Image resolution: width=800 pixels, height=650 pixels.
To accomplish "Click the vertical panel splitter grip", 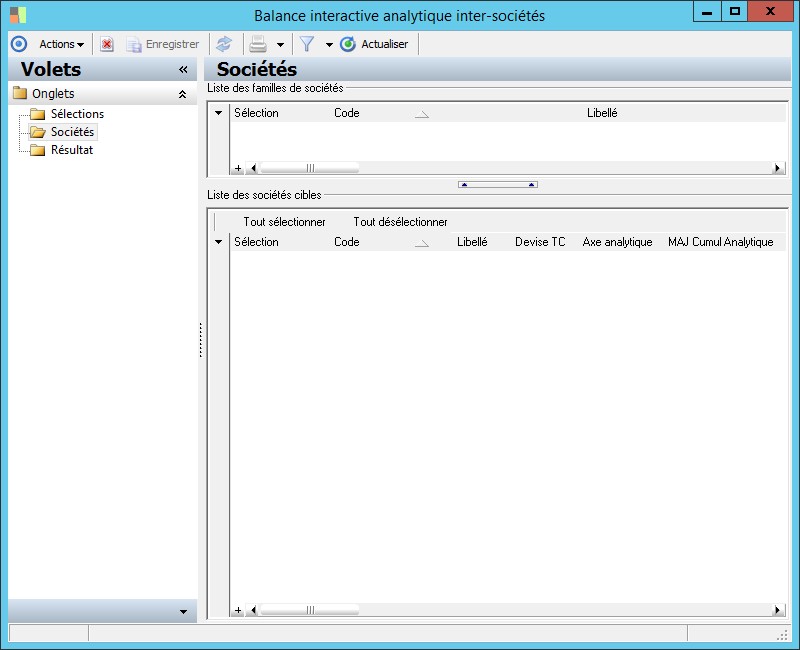I will (x=201, y=340).
